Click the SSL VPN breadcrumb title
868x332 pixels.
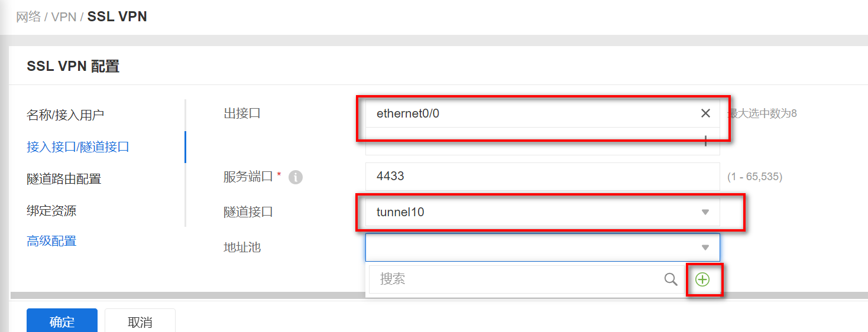[117, 17]
